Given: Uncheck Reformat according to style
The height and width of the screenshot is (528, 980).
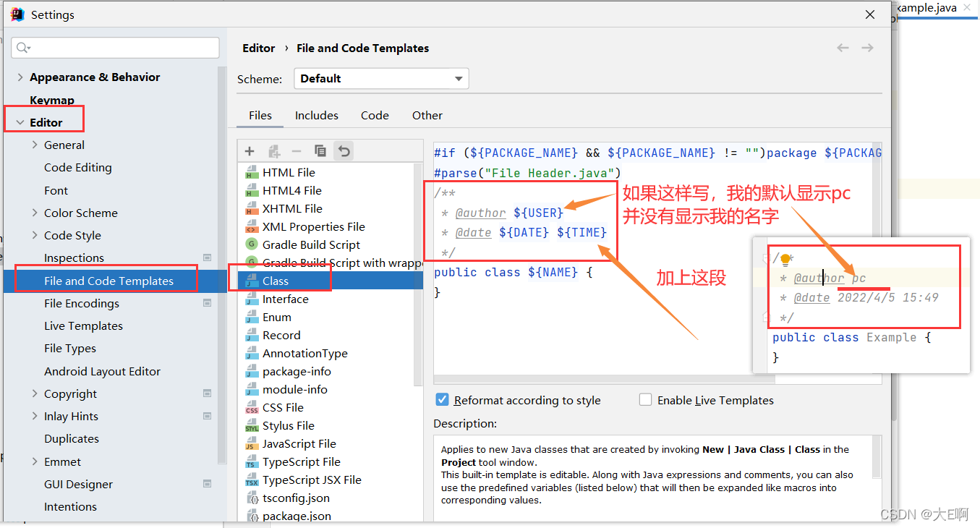Looking at the screenshot, I should (x=443, y=399).
